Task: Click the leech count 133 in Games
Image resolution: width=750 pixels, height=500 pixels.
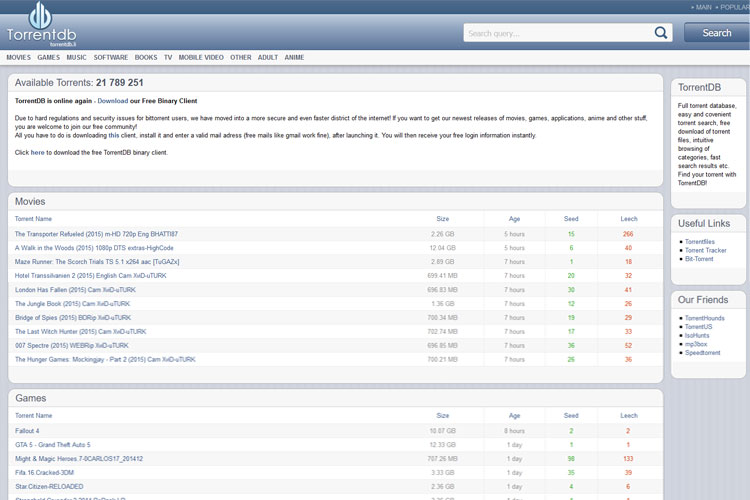Action: tap(628, 459)
